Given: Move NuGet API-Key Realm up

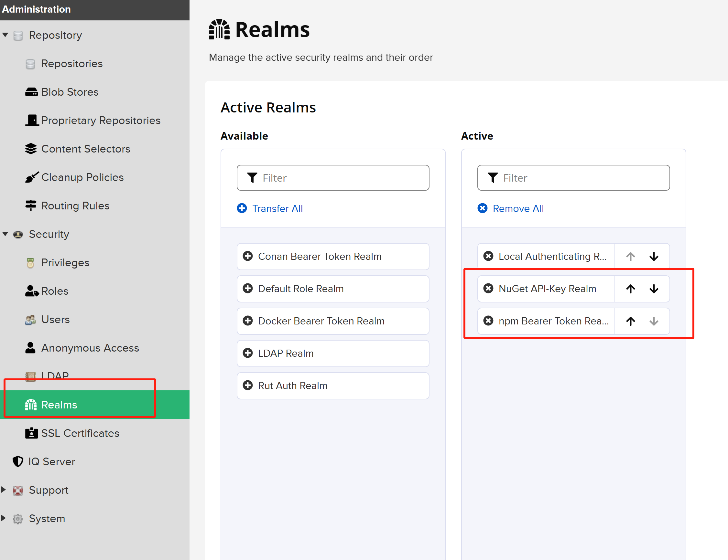Looking at the screenshot, I should pyautogui.click(x=630, y=289).
